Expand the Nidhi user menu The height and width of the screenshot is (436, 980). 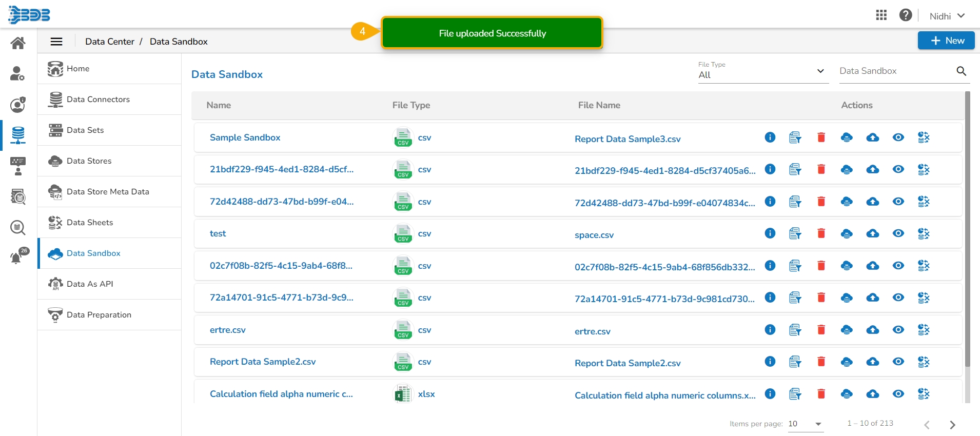(x=947, y=16)
